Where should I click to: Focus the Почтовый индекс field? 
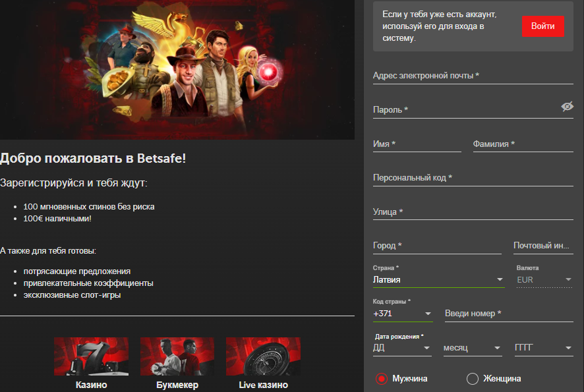point(543,246)
